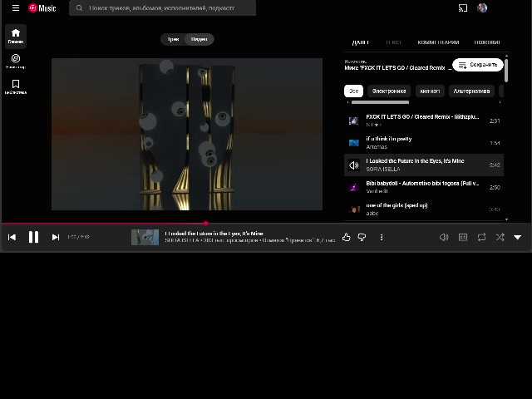Open the Lyrics tab
The width and height of the screenshot is (532, 399).
(x=393, y=42)
